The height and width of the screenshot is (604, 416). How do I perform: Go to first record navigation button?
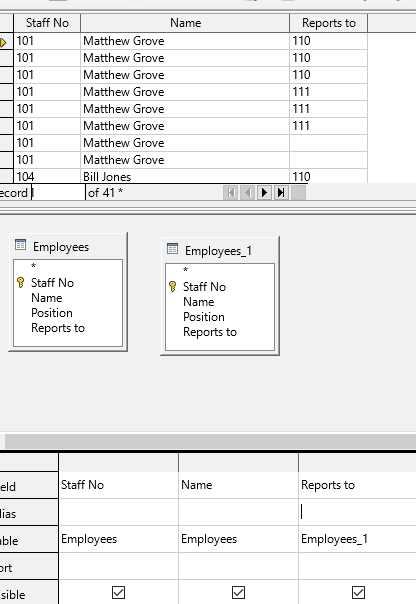pos(231,192)
